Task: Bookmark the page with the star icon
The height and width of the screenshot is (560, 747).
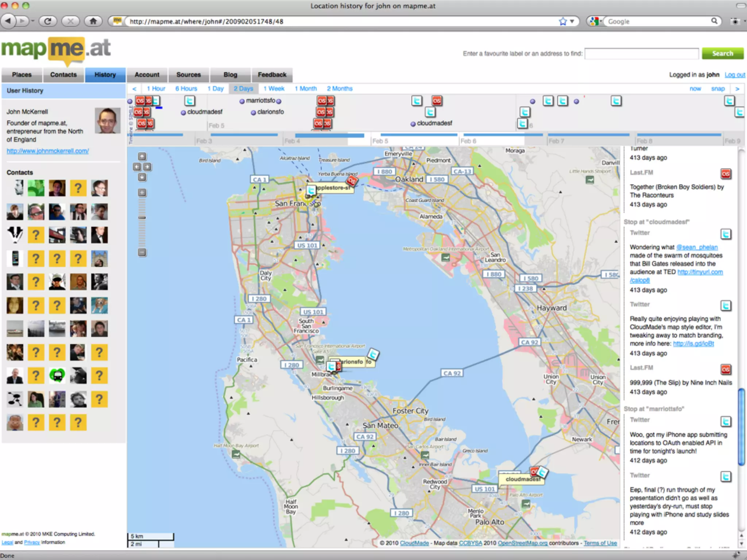Action: coord(563,22)
